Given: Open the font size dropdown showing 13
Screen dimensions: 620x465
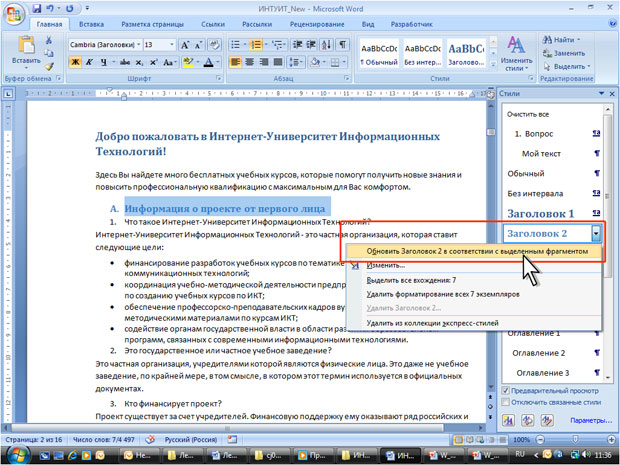Looking at the screenshot, I should [x=172, y=45].
